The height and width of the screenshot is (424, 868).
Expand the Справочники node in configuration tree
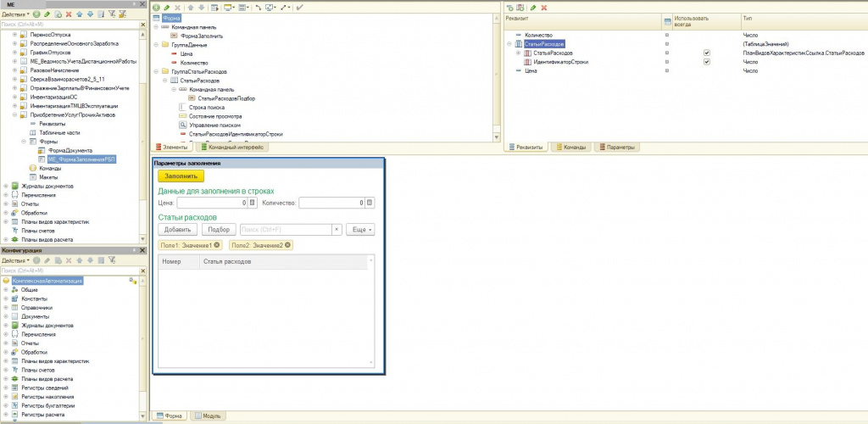(6, 307)
